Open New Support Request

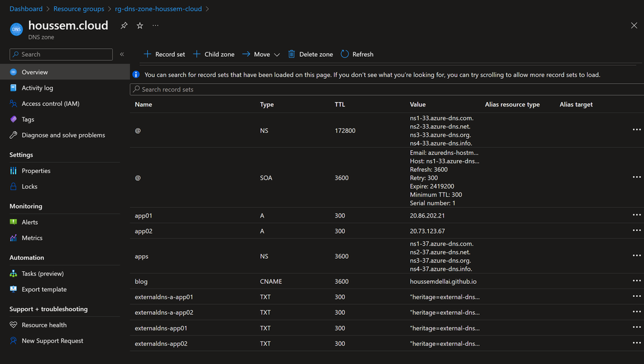pyautogui.click(x=52, y=341)
